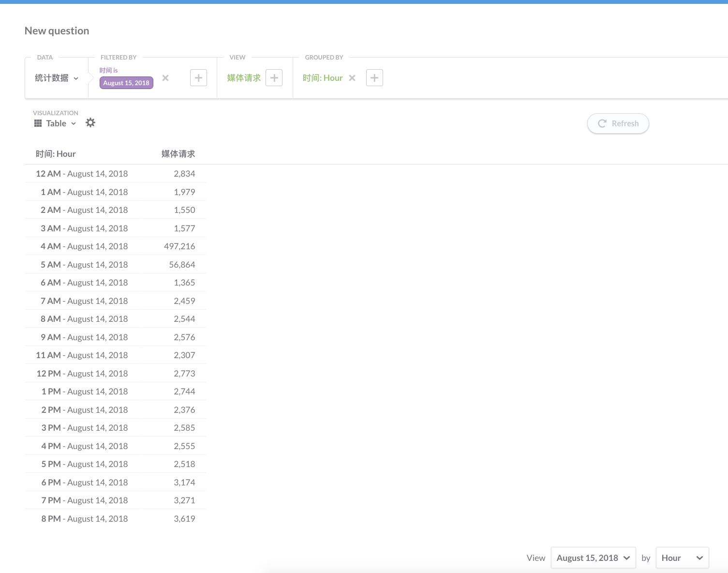The height and width of the screenshot is (573, 728).
Task: Add another grouping with the plus icon
Action: pyautogui.click(x=374, y=77)
